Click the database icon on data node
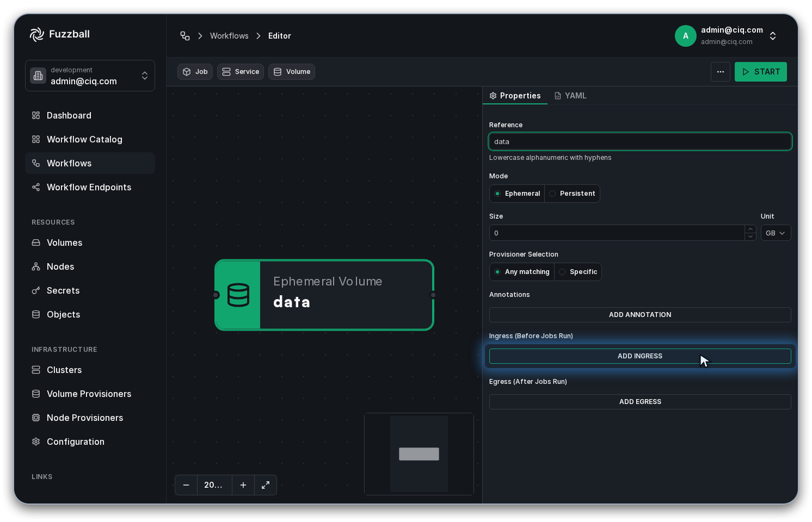The height and width of the screenshot is (522, 812). [x=238, y=295]
